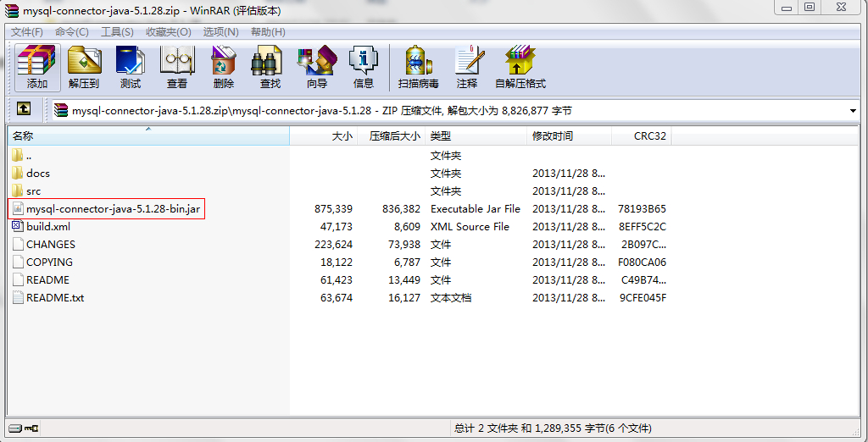Click the 添加 (Add) toolbar icon
This screenshot has height=442, width=868.
coord(37,61)
